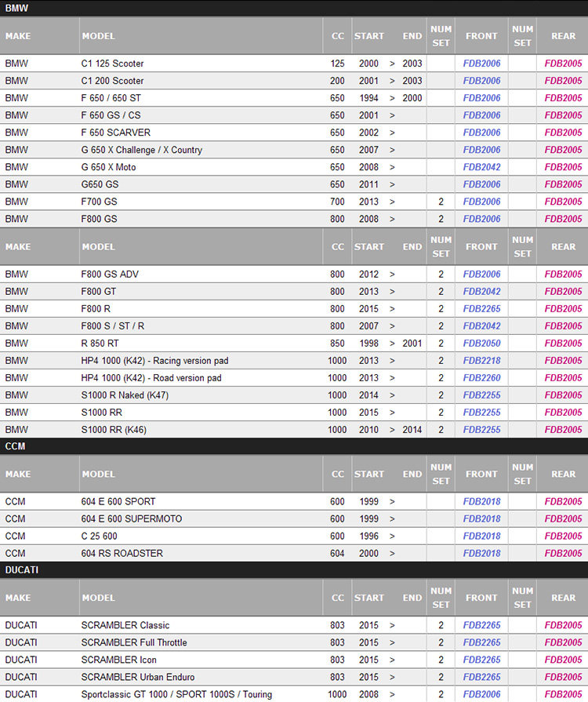Image resolution: width=588 pixels, height=702 pixels.
Task: Click the CCM section heading bar
Action: coord(294,446)
